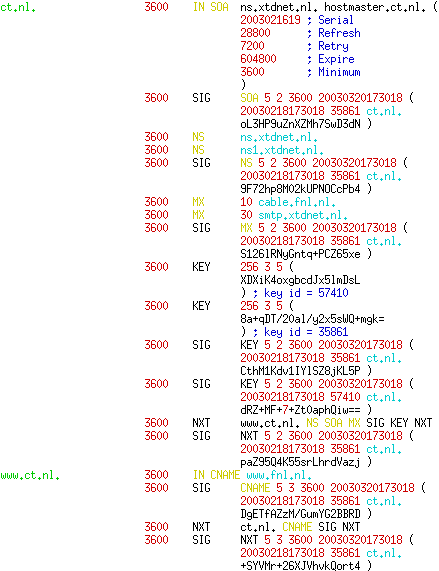Click the smtp.xtdnet.nl. MX host
This screenshot has height=571, width=439.
(303, 215)
